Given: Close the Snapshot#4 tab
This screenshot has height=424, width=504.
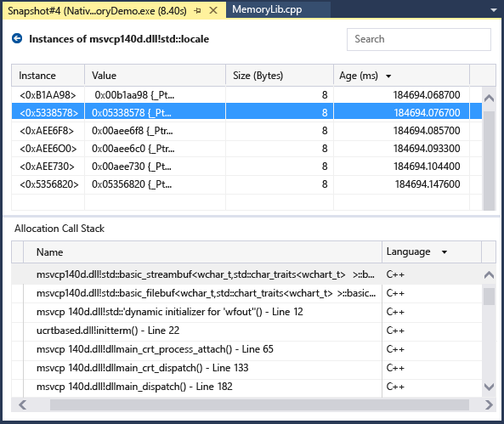Looking at the screenshot, I should tap(213, 10).
